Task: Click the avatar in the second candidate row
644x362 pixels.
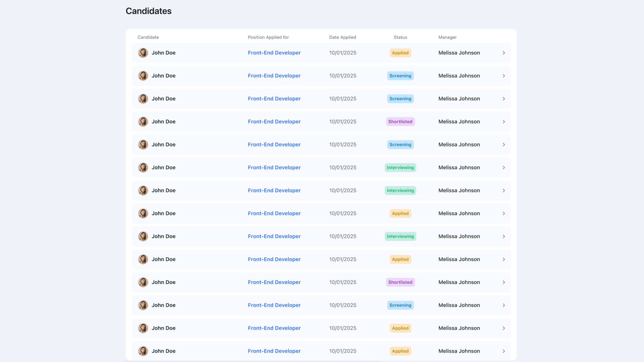Action: click(143, 76)
